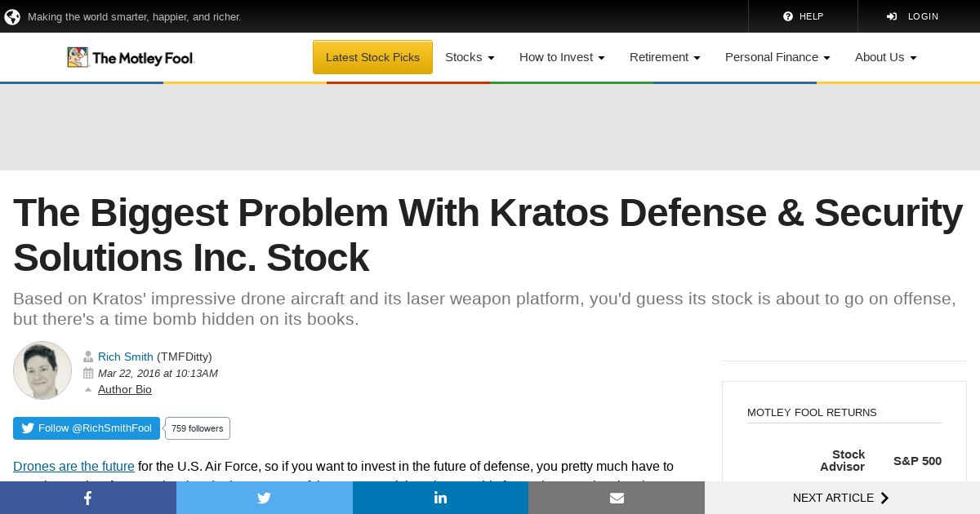The image size is (980, 514).
Task: Click Twitter bird icon in Follow button
Action: [28, 428]
